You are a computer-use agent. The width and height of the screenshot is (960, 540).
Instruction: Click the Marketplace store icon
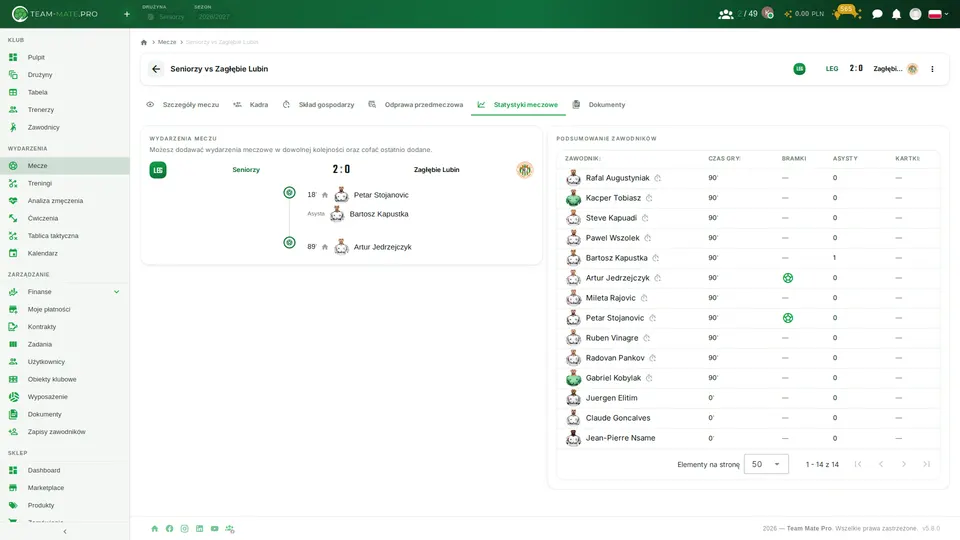point(13,488)
